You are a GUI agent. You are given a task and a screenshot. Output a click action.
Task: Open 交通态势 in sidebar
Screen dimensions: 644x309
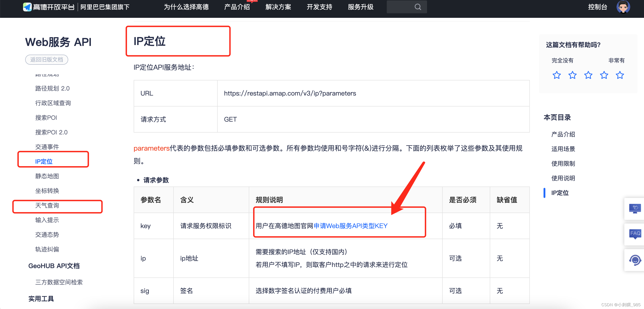(x=47, y=235)
